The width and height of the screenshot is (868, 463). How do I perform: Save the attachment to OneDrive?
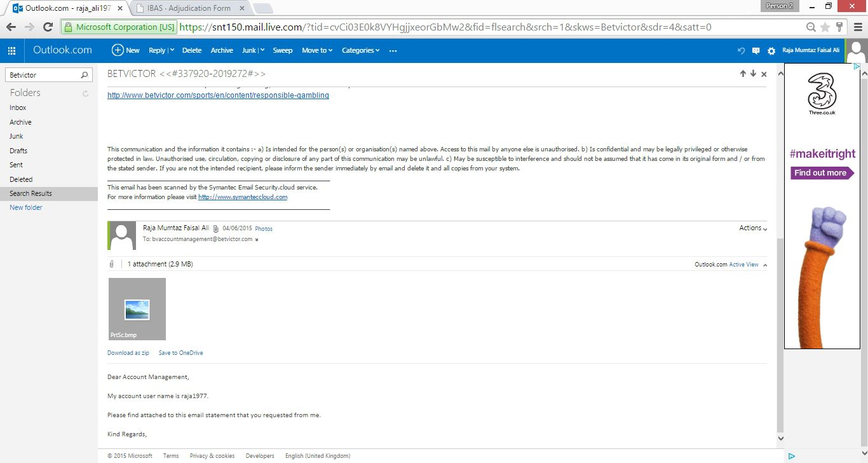(181, 352)
